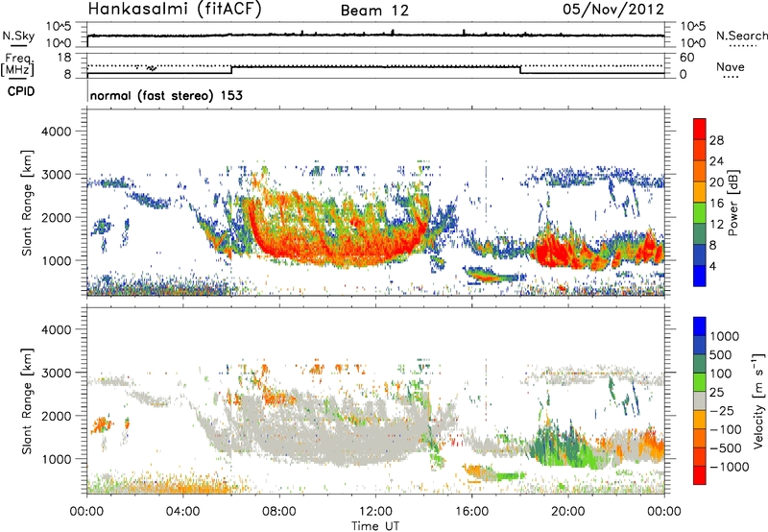Click the Power [dB] colorbar label
The image size is (768, 532).
click(732, 203)
